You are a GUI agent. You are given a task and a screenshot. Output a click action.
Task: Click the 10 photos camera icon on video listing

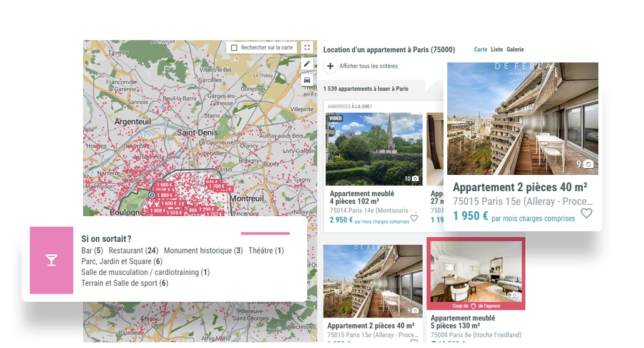tap(415, 179)
